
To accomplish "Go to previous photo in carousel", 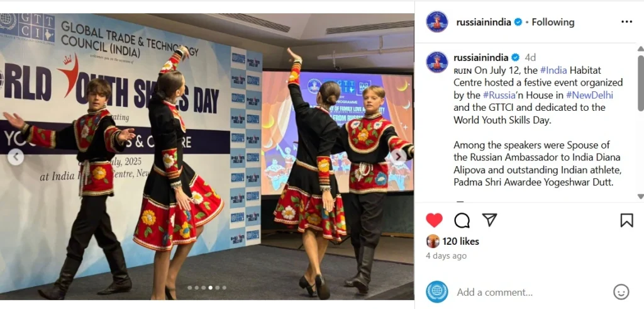I will (x=16, y=157).
